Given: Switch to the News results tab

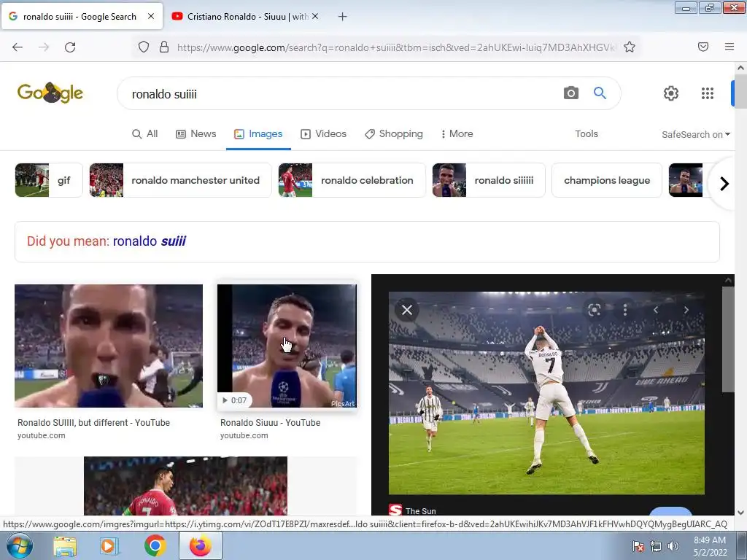Looking at the screenshot, I should (x=196, y=134).
